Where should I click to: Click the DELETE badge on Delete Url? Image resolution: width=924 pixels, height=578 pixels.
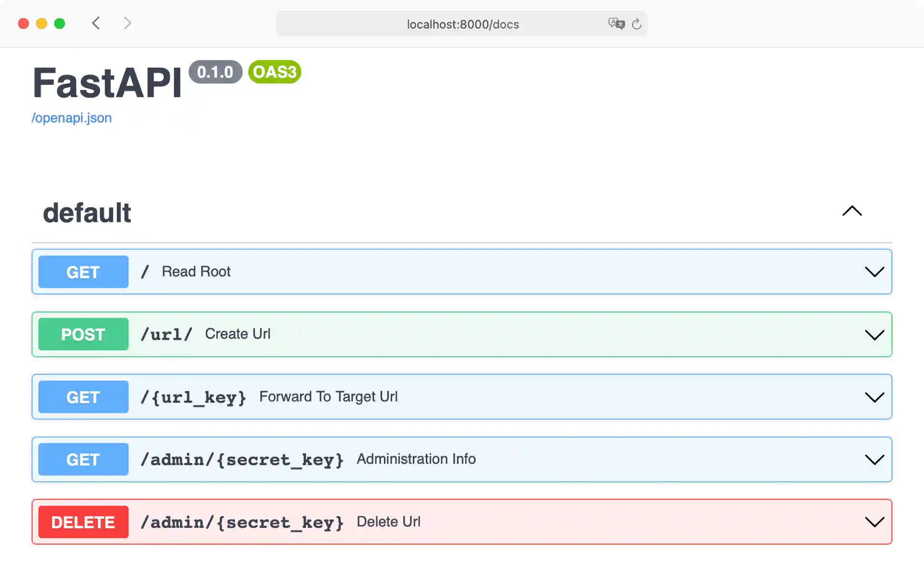(83, 522)
